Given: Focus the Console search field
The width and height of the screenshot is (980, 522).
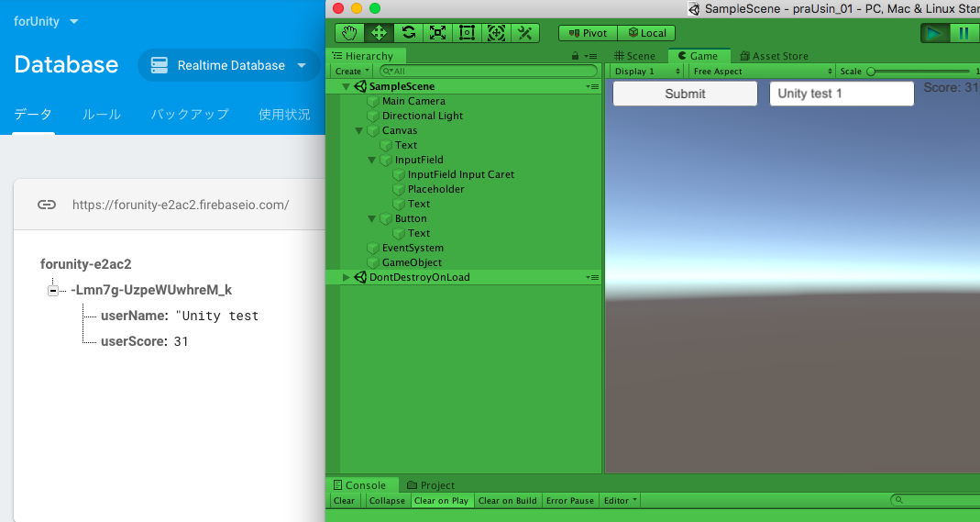Looking at the screenshot, I should 935,500.
